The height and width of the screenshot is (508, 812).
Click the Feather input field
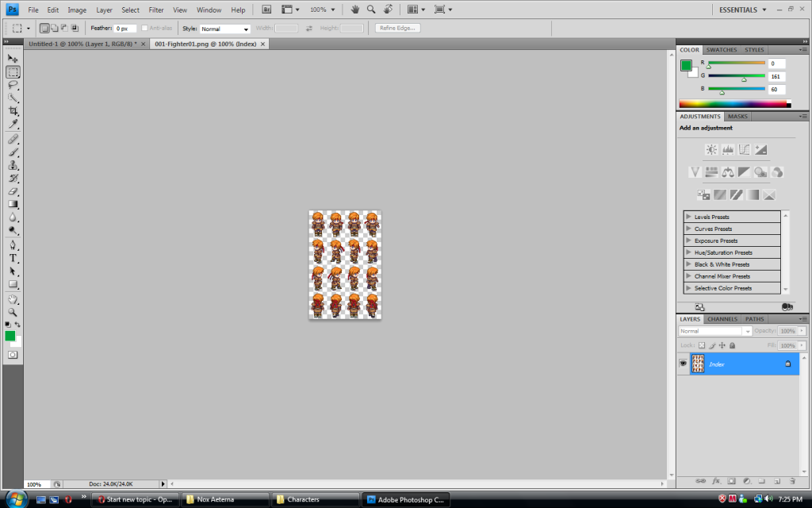[x=124, y=29]
